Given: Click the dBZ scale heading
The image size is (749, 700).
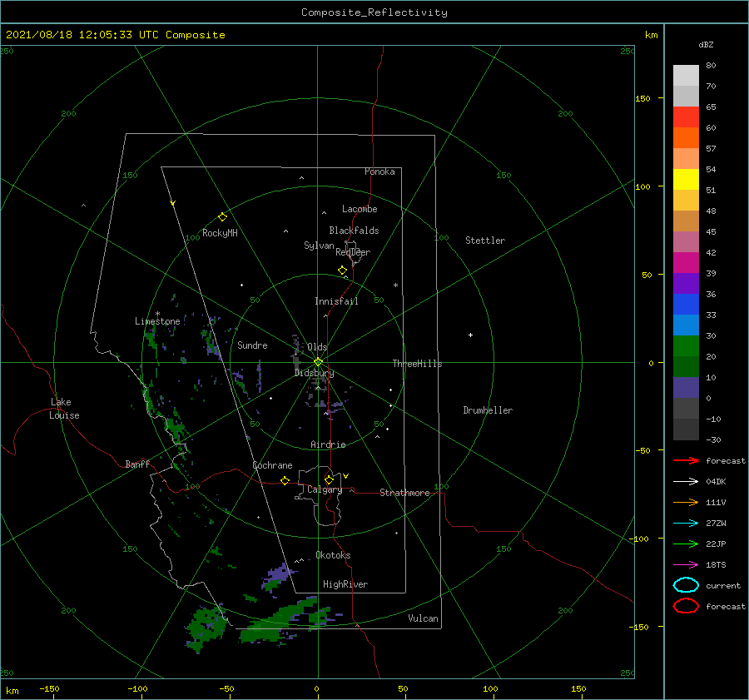Looking at the screenshot, I should coord(706,45).
